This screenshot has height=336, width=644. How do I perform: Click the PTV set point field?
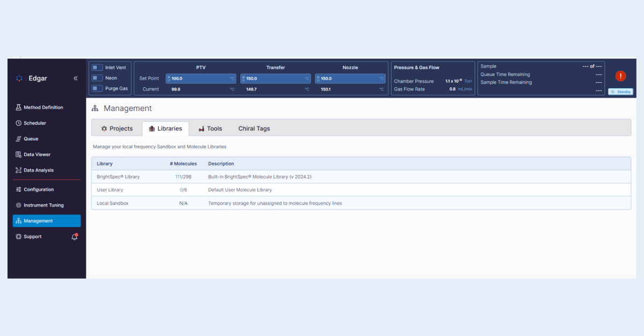201,78
